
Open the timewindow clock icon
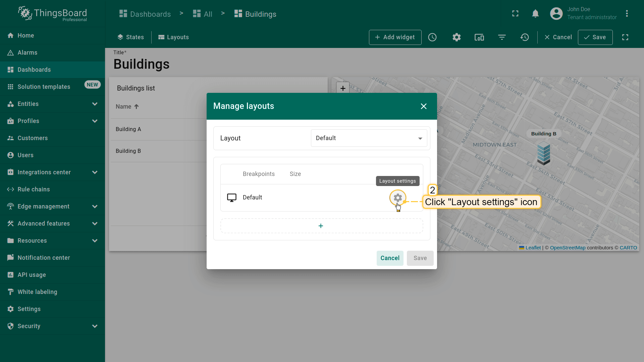point(432,37)
